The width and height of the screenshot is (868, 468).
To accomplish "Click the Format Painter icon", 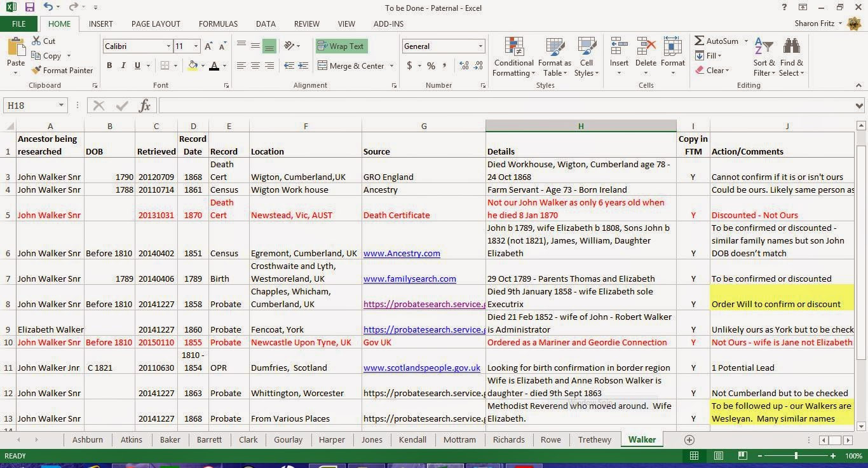I will (37, 71).
